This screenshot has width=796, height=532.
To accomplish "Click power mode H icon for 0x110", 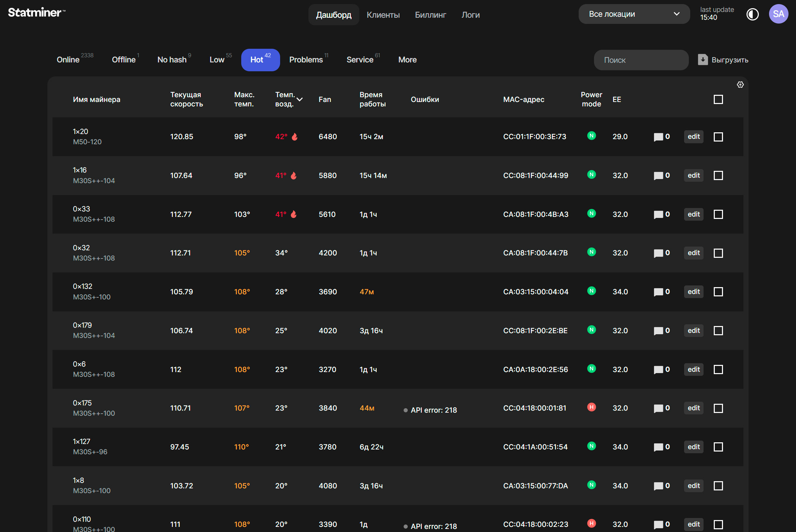I will pos(591,523).
